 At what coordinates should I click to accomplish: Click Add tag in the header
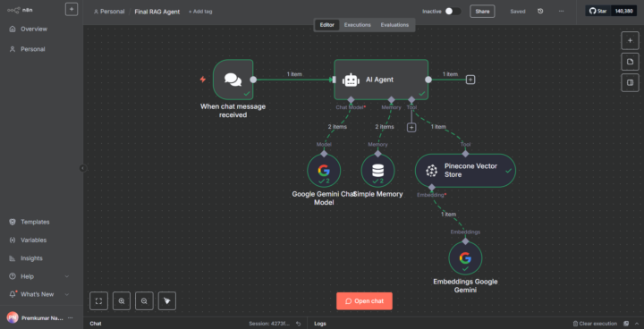click(x=200, y=12)
